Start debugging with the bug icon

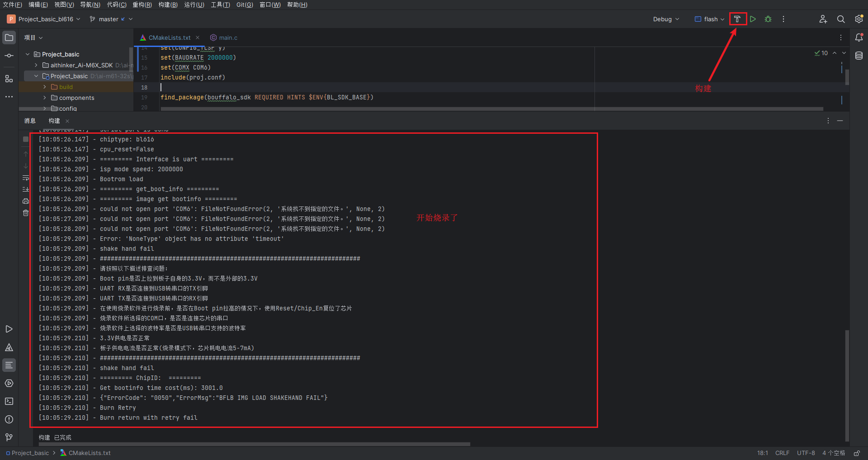tap(768, 19)
